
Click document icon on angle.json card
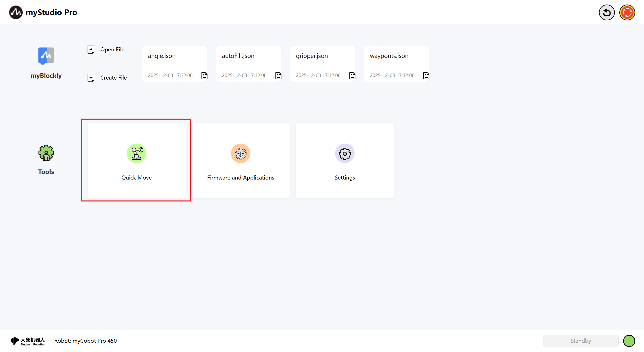pyautogui.click(x=204, y=76)
